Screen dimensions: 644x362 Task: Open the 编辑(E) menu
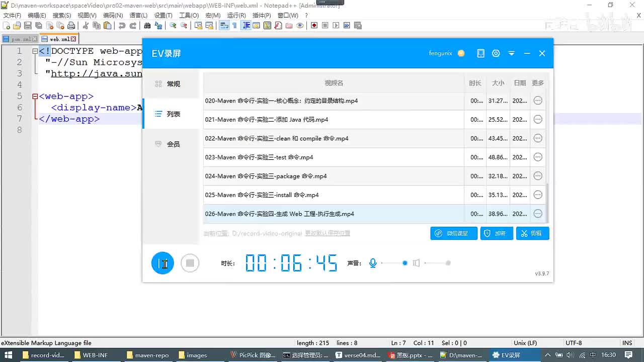click(x=37, y=16)
